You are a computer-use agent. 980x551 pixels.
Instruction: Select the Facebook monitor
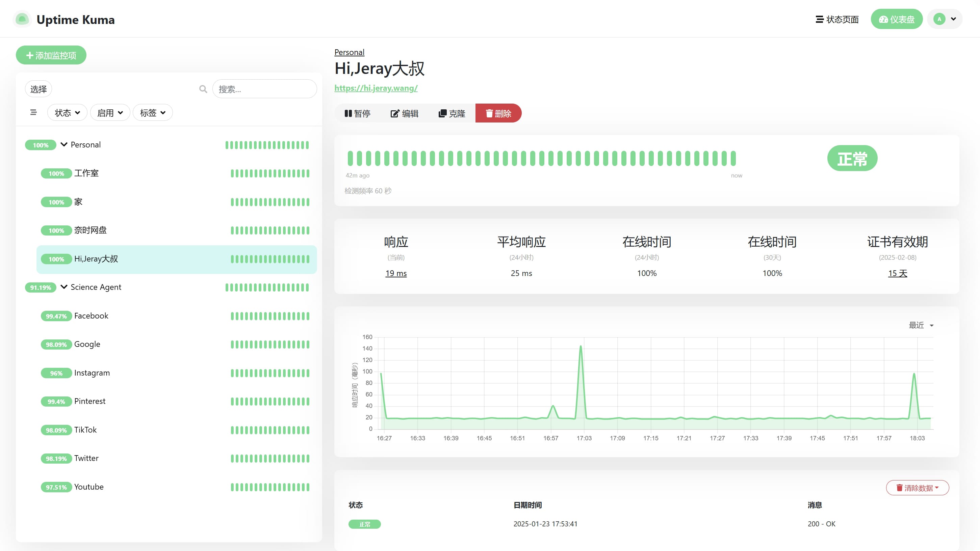coord(177,316)
